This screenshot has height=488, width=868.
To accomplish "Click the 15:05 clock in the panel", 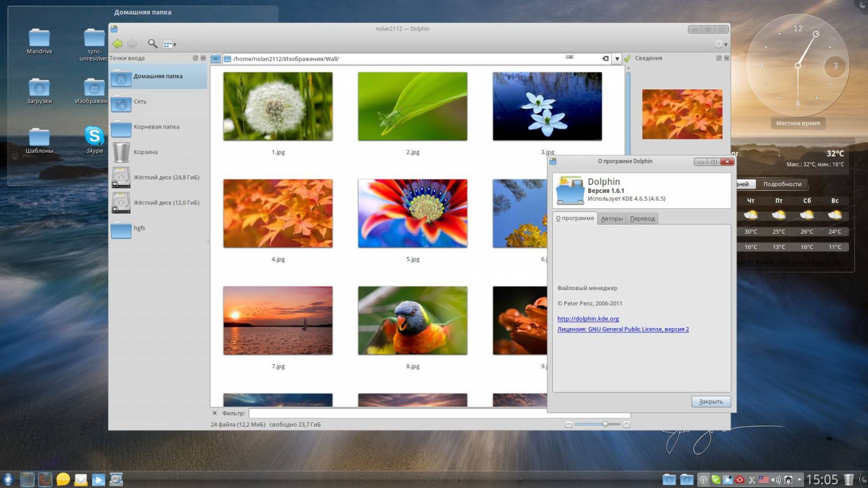I will (x=822, y=479).
